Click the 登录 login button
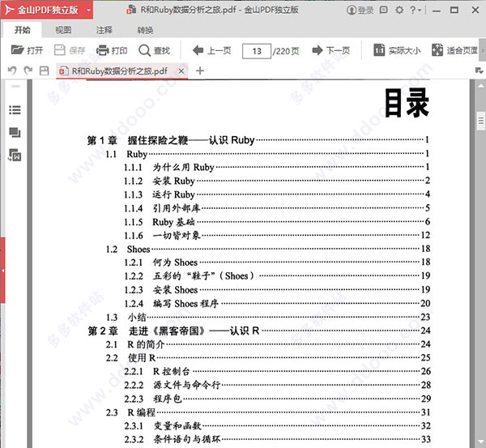This screenshot has height=448, width=486. [360, 10]
